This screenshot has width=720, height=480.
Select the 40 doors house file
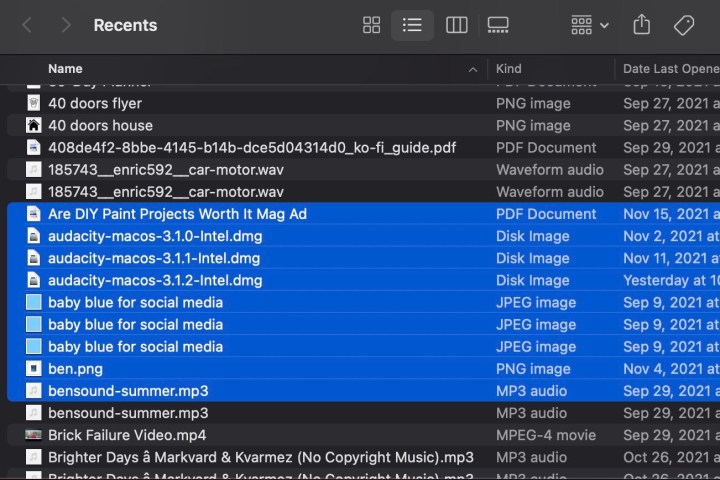(100, 125)
